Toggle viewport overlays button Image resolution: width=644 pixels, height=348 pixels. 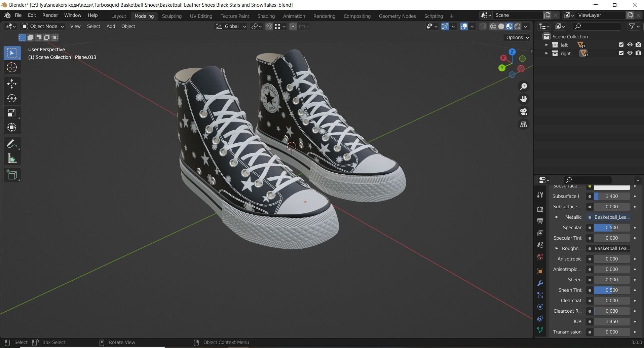[464, 27]
